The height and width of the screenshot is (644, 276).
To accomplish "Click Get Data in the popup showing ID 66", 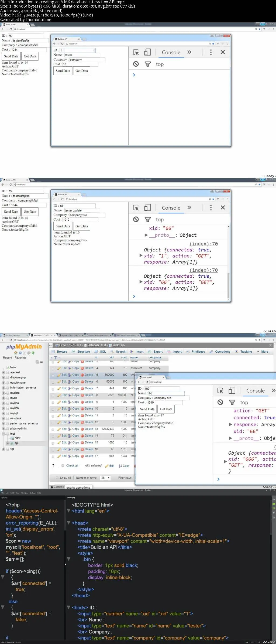I will 82,226.
